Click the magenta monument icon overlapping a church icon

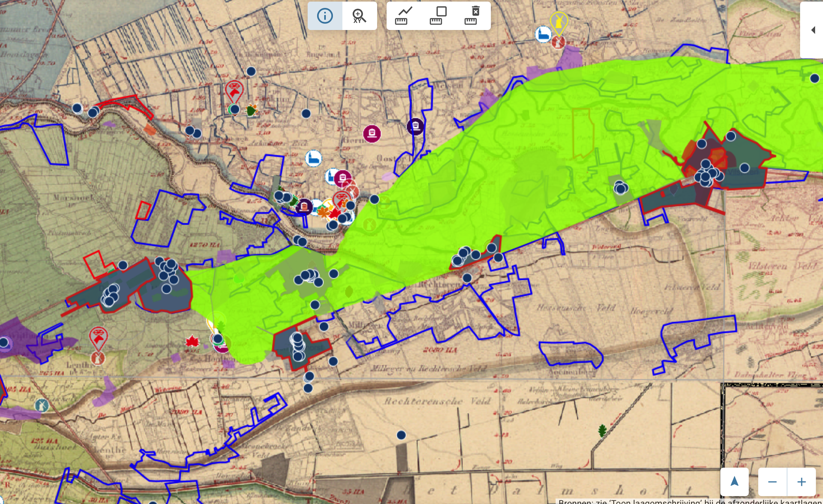click(343, 178)
